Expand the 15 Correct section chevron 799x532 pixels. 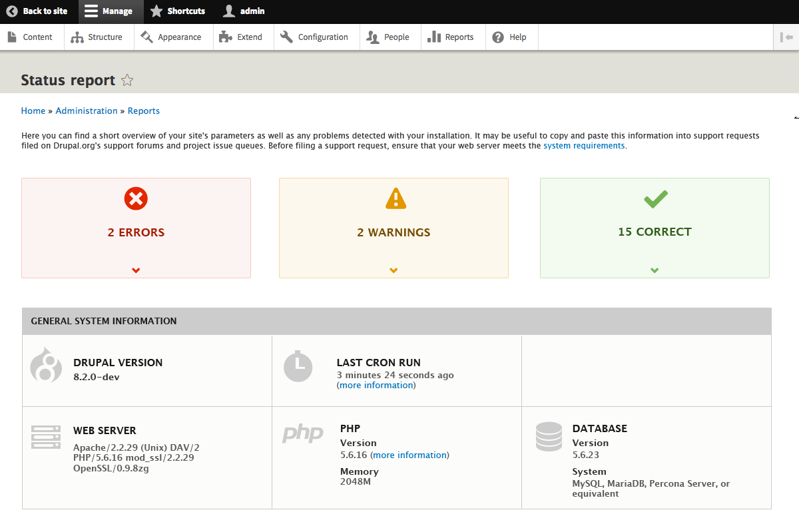655,270
